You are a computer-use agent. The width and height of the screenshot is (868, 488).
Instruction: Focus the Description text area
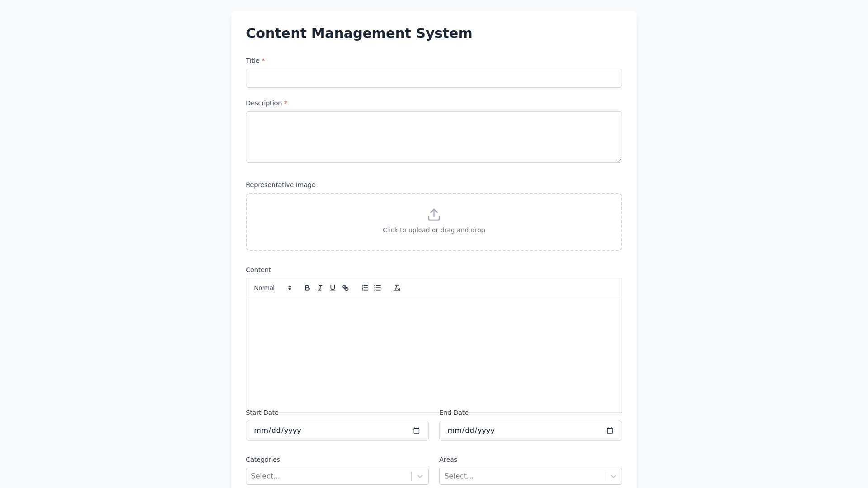tap(434, 136)
